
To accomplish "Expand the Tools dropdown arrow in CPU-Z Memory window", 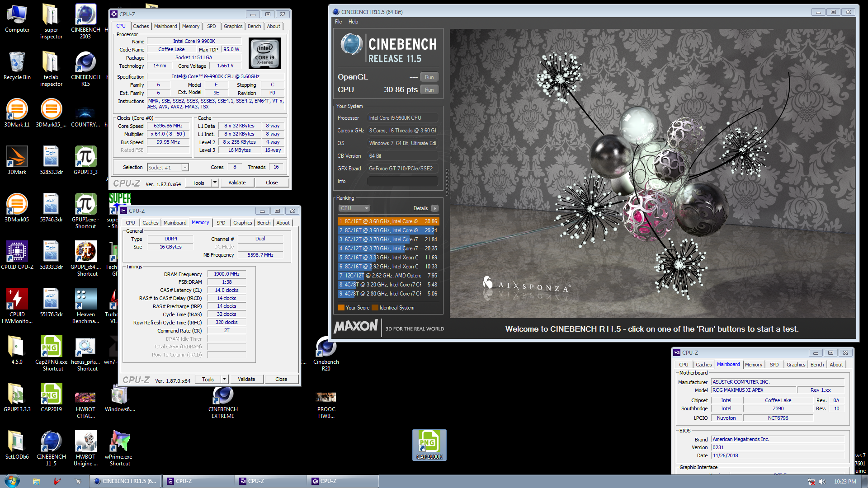I will point(225,379).
